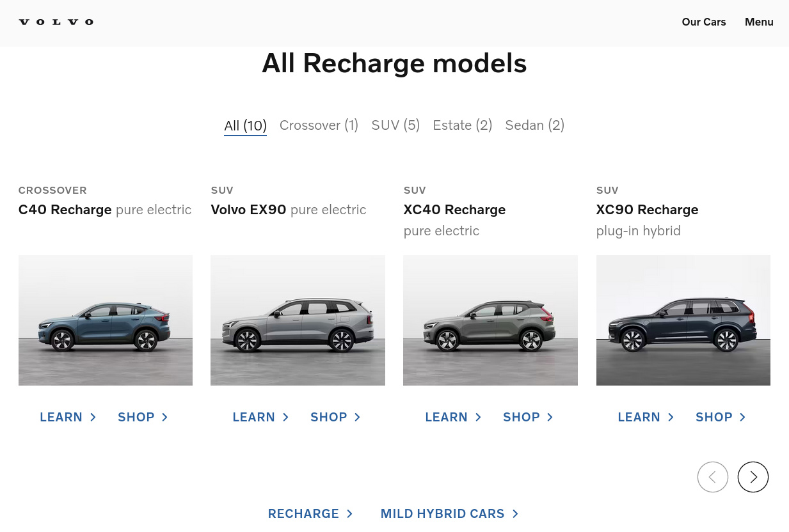This screenshot has height=532, width=789.
Task: Select the All (10) tab
Action: [245, 125]
